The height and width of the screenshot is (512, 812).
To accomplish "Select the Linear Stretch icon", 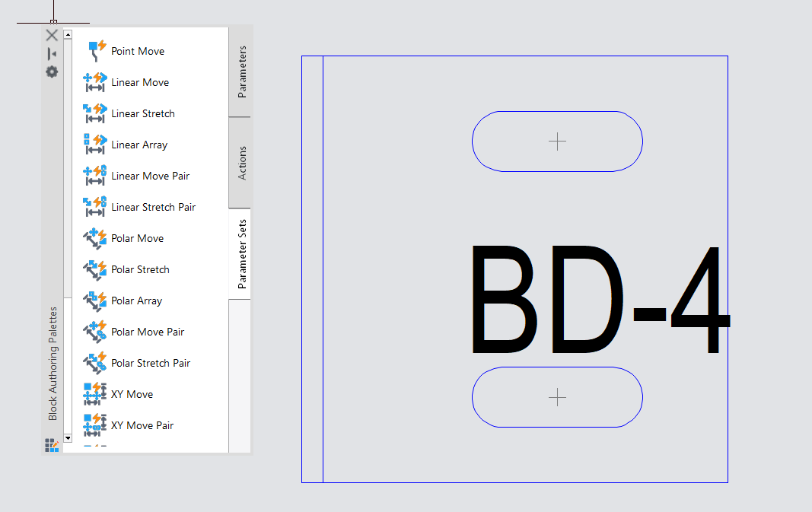I will point(95,113).
